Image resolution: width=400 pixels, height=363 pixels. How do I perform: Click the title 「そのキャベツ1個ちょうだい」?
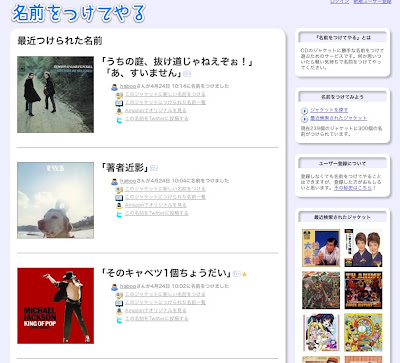click(166, 273)
